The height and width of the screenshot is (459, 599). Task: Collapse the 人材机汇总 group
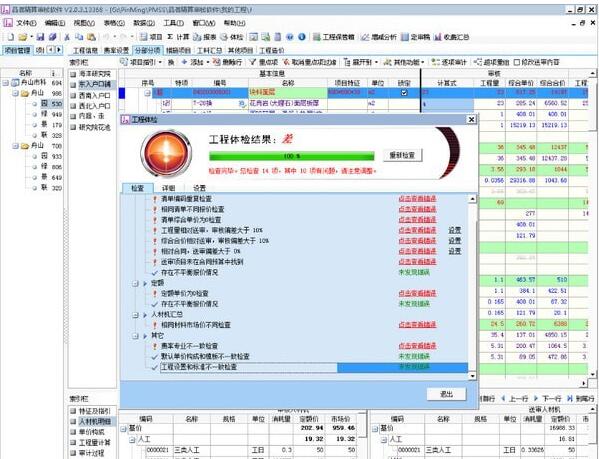[135, 315]
